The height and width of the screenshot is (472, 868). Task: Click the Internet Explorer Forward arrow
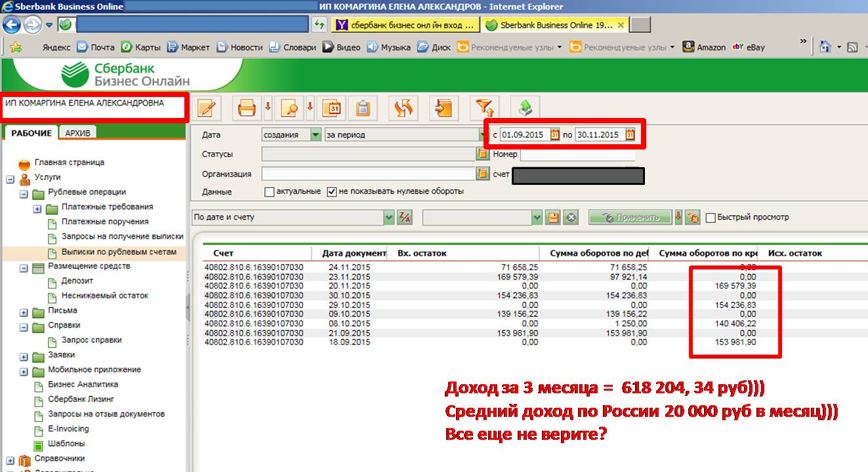pyautogui.click(x=33, y=25)
